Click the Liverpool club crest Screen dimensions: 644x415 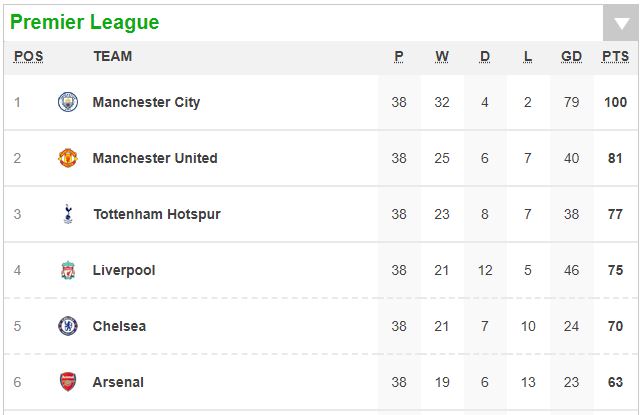[x=67, y=270]
